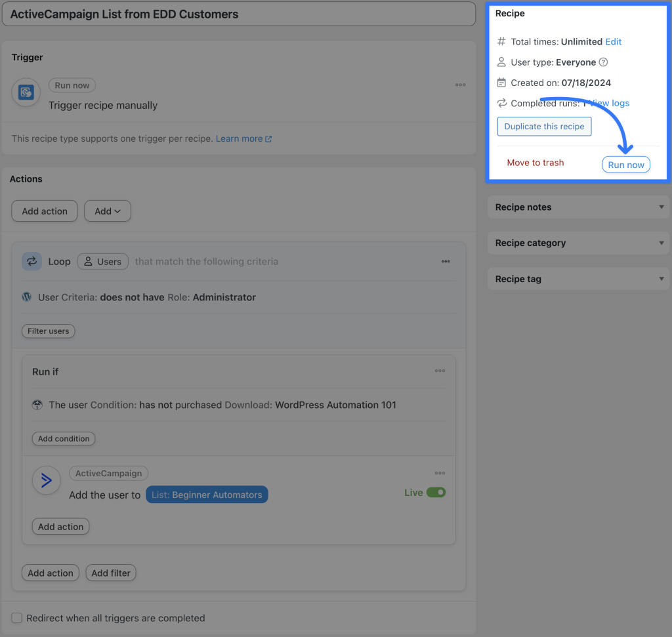Click the ActiveCampaign arrow logo icon

point(46,480)
